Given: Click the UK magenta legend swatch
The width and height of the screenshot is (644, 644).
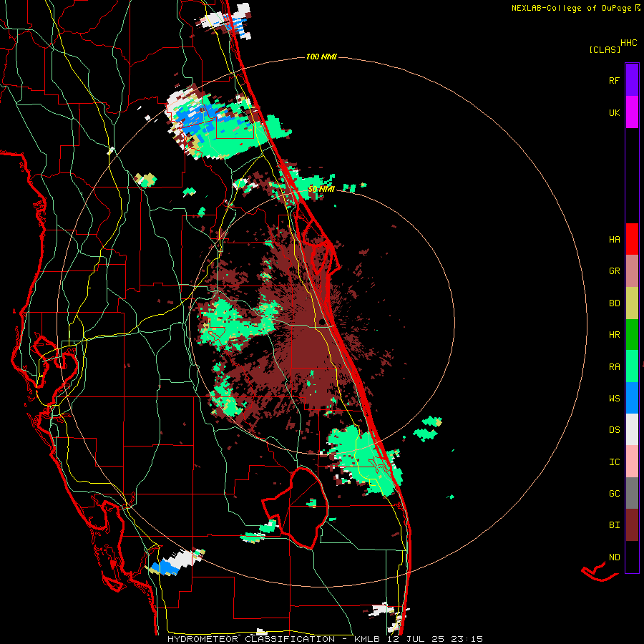Looking at the screenshot, I should tap(632, 112).
